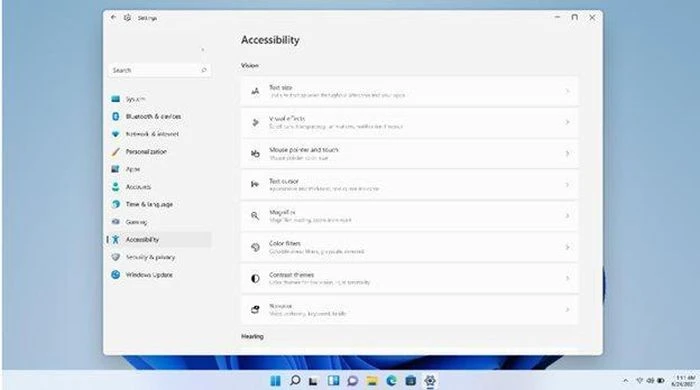Launch File Explorer from taskbar

(372, 381)
